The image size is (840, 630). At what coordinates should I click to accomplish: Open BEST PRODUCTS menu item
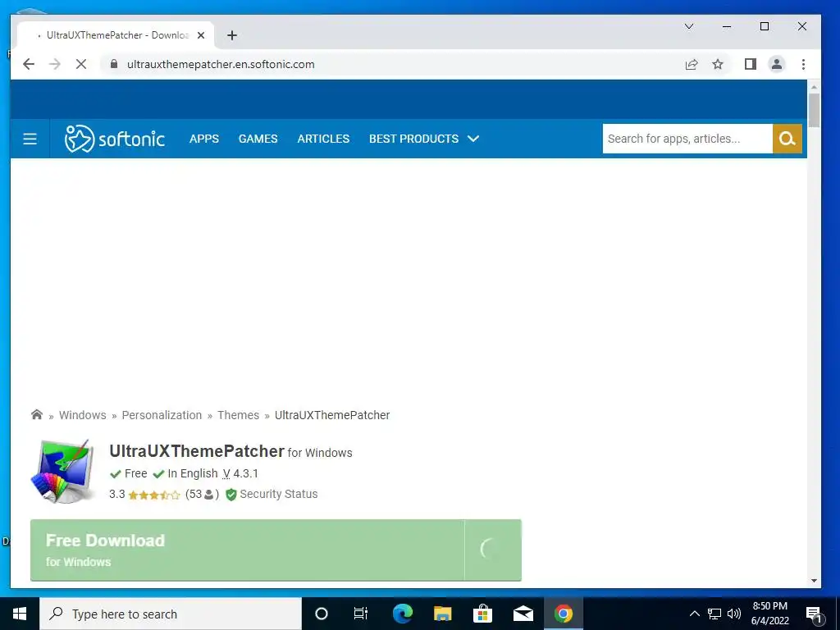pos(413,139)
